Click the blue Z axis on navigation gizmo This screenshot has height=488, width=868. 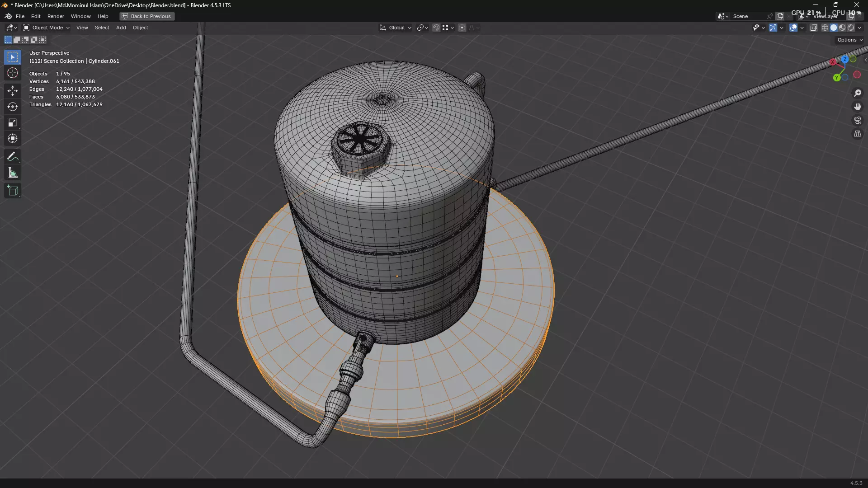point(845,59)
